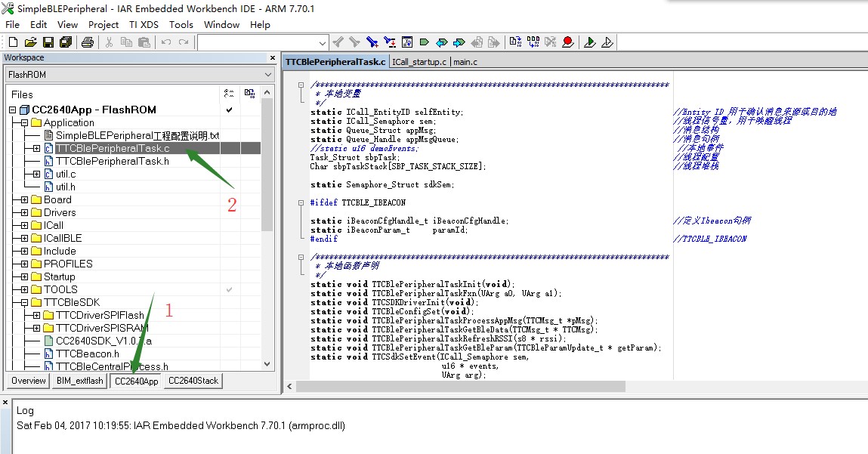Screen dimensions: 868x454
Task: Open the TI XDS menu
Action: 144,24
